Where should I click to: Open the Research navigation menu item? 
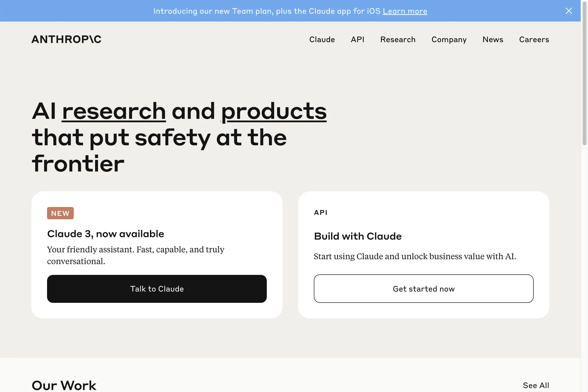398,39
